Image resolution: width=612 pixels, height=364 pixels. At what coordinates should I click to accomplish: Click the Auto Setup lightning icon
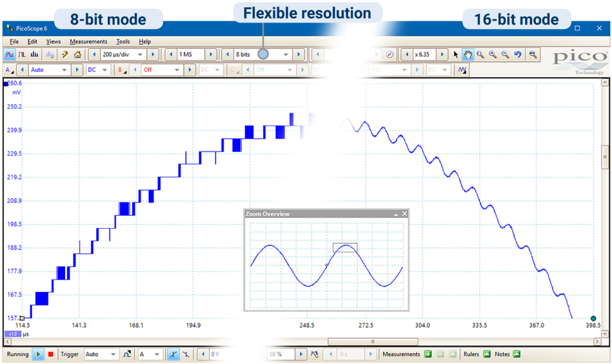click(65, 55)
